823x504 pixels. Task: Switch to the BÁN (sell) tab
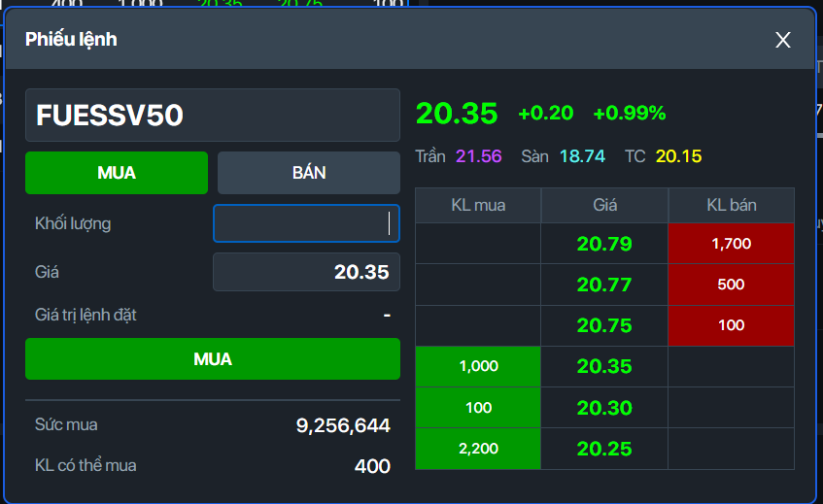[309, 173]
